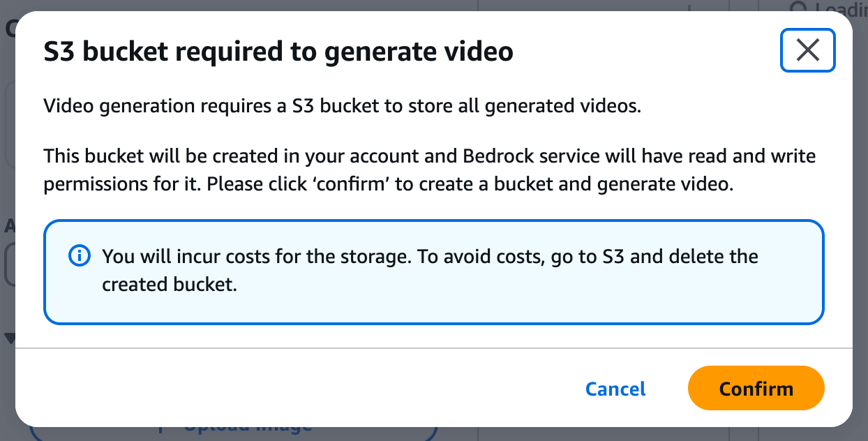868x441 pixels.
Task: Confirm bucket creation with the Confirm button
Action: pos(756,388)
